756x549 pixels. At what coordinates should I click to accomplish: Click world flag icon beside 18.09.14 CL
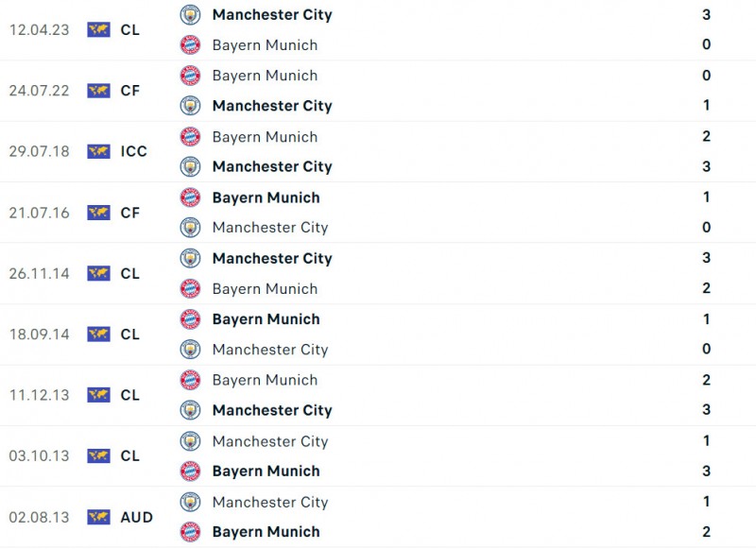tap(98, 334)
